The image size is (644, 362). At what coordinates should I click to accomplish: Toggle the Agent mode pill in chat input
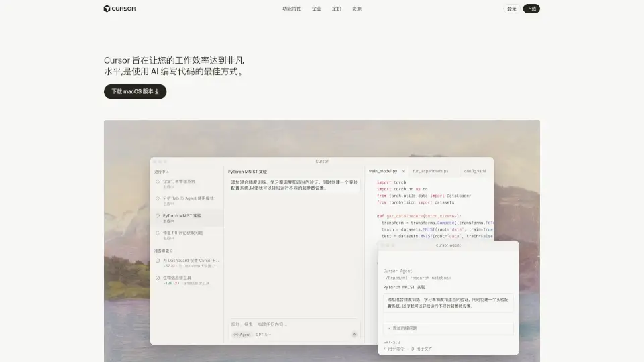pos(241,334)
